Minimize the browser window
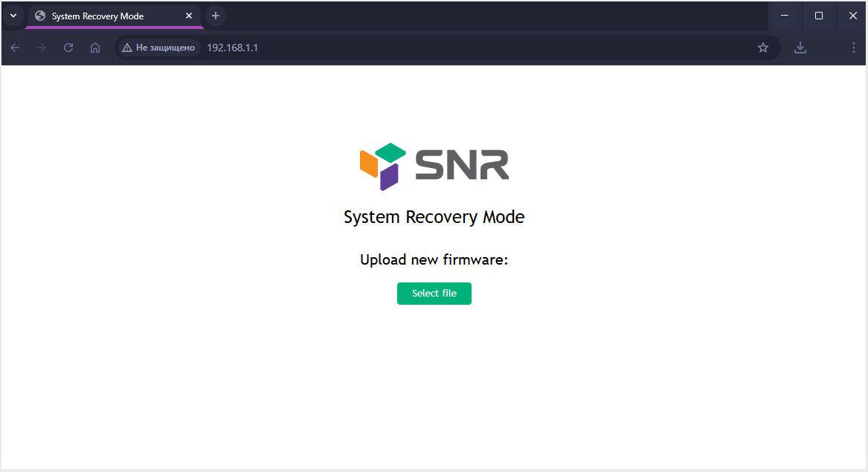This screenshot has height=472, width=868. [785, 16]
